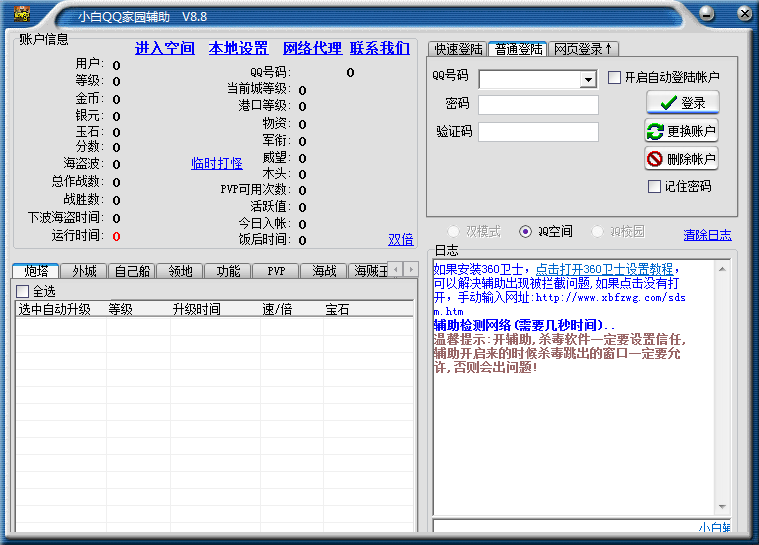Open the 功能 tab
The height and width of the screenshot is (545, 759).
pyautogui.click(x=228, y=271)
